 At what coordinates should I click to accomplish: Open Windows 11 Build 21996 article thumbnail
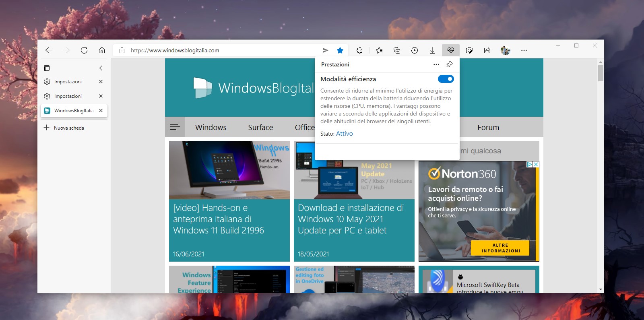[229, 170]
